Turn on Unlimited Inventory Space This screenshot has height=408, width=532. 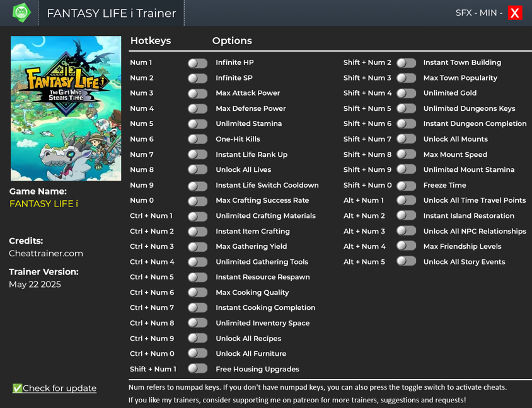click(x=197, y=323)
